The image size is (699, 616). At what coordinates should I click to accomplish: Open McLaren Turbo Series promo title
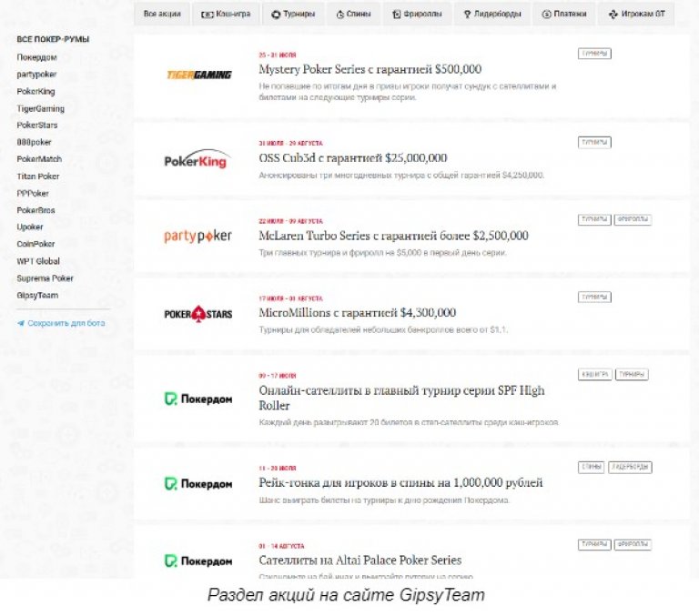click(x=393, y=236)
